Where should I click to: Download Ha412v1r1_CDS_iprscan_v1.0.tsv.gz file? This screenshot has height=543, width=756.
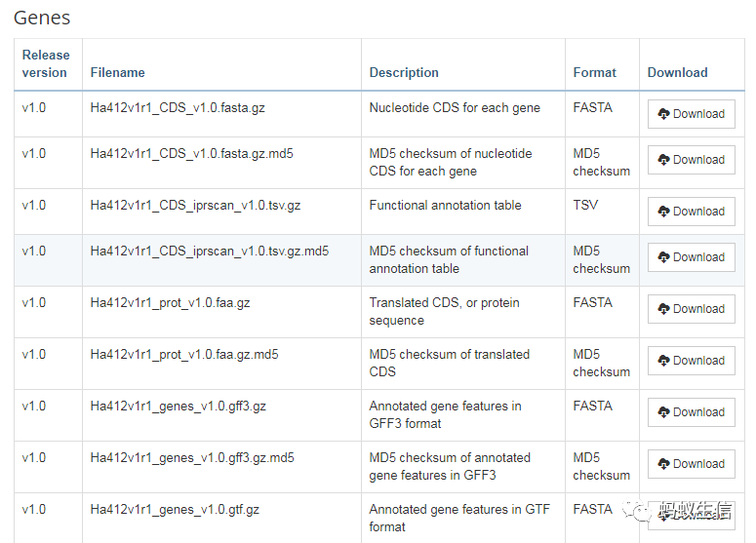tap(691, 211)
